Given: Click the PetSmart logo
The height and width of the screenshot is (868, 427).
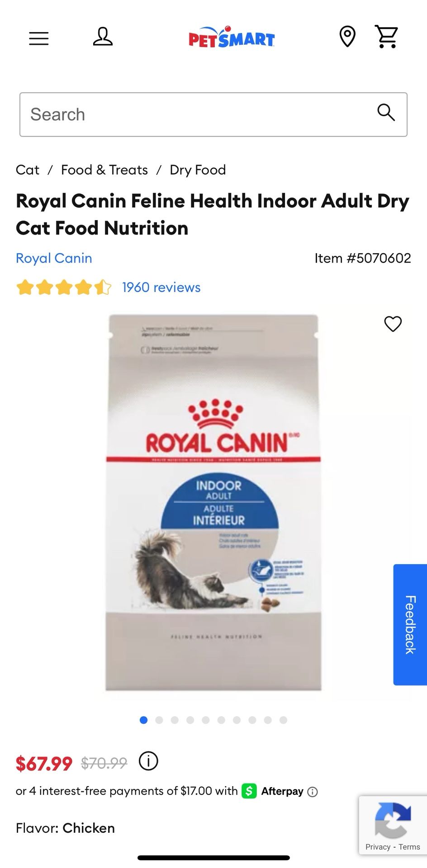Looking at the screenshot, I should [x=232, y=37].
